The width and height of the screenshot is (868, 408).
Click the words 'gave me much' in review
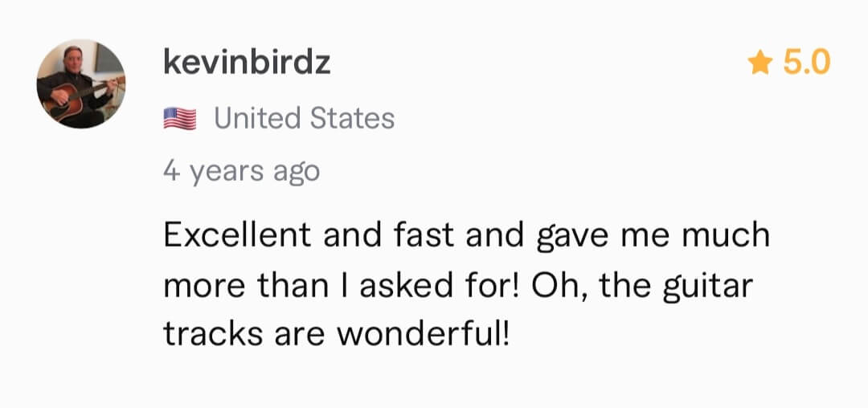coord(653,237)
